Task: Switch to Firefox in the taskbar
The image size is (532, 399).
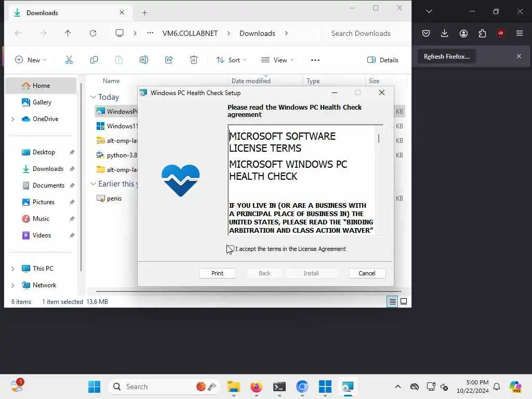Action: (257, 387)
